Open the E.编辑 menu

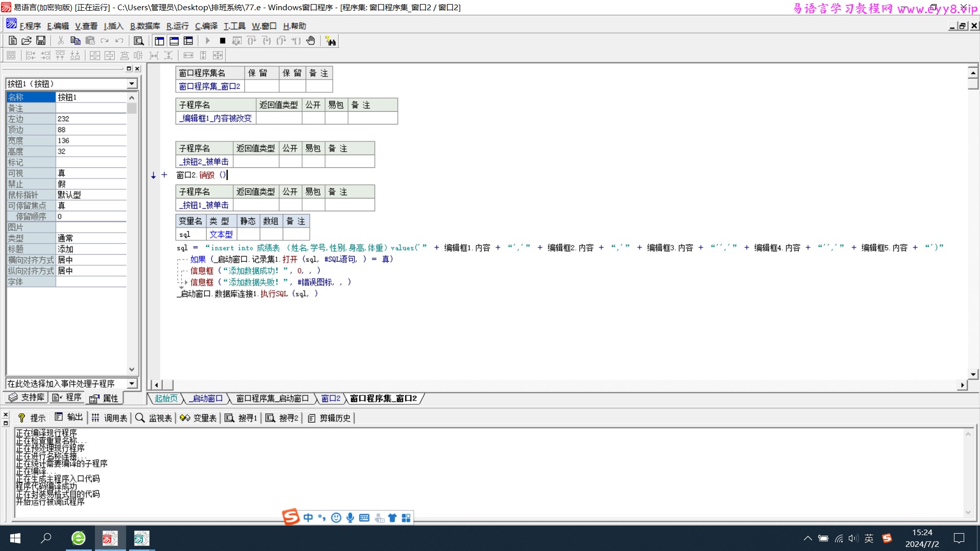[x=58, y=26]
